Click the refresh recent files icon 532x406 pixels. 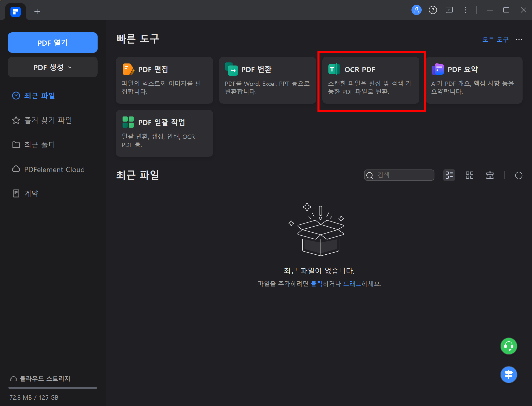[519, 175]
